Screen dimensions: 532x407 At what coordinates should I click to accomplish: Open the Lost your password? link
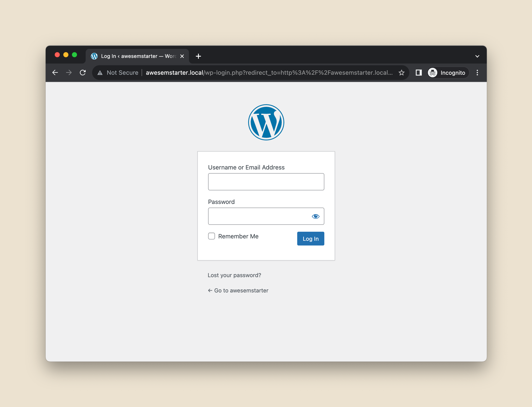click(x=234, y=275)
